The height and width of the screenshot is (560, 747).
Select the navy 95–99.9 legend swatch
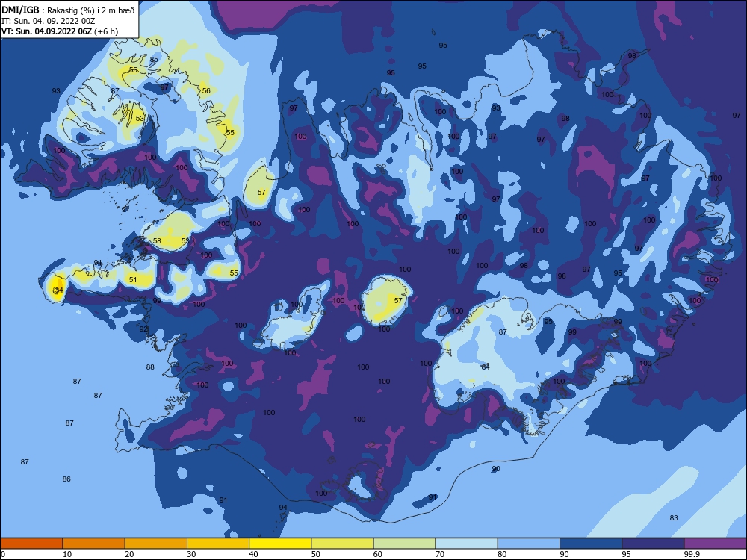click(653, 544)
